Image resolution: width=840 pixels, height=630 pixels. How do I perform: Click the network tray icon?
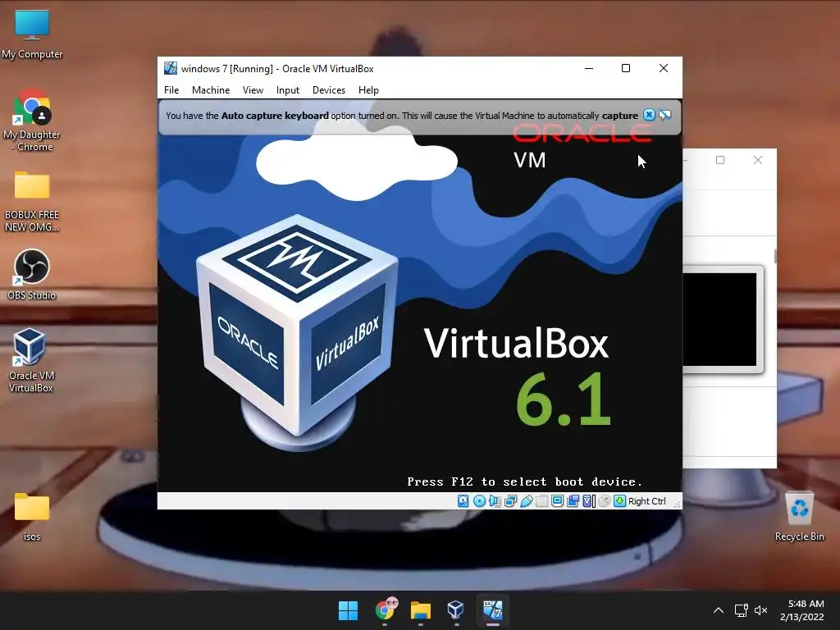[741, 610]
